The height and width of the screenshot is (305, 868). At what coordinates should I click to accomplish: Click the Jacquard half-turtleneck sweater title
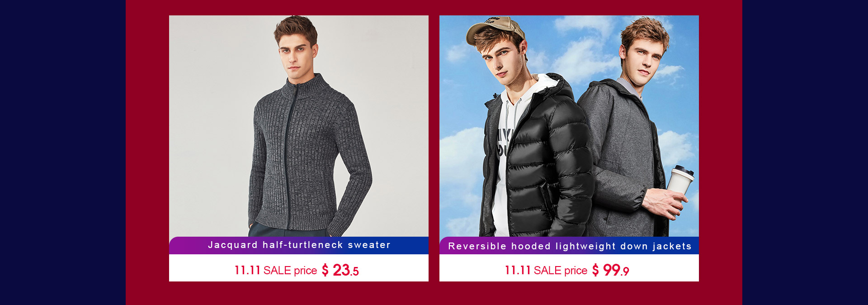click(x=299, y=245)
